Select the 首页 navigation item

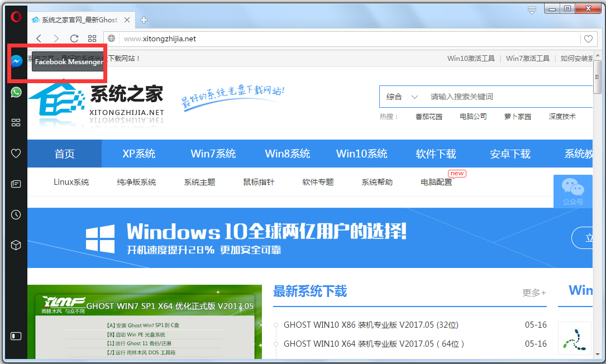coord(65,154)
